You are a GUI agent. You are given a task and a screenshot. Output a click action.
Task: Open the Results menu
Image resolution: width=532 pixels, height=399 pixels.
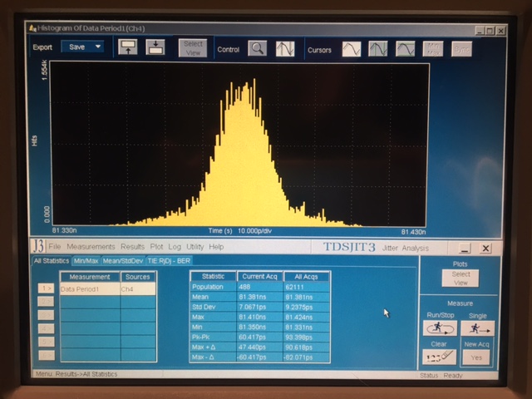(x=132, y=247)
